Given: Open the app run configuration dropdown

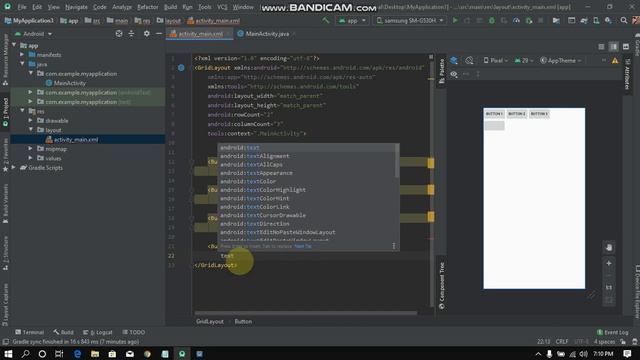Looking at the screenshot, I should (352, 20).
